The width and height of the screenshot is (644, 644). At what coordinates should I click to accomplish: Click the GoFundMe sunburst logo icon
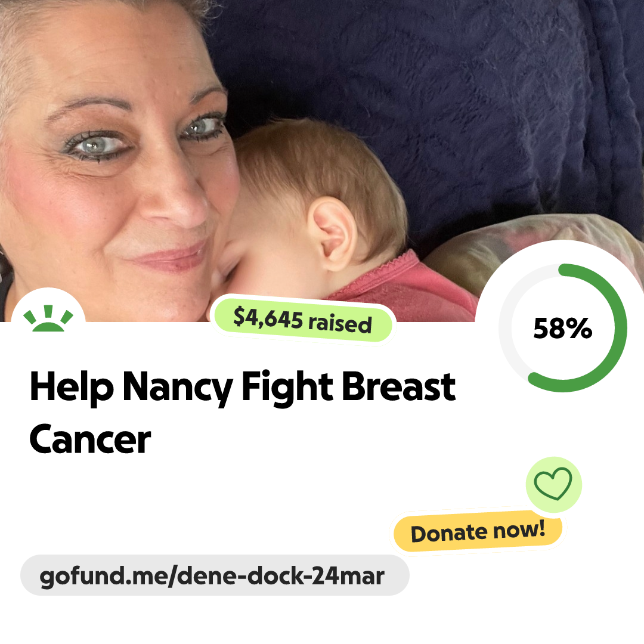coord(48,318)
